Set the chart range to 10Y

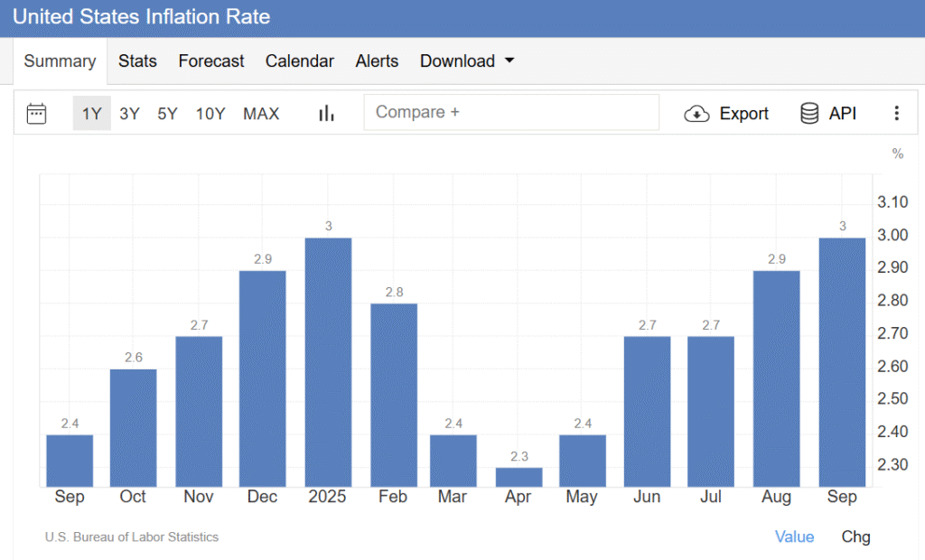[x=210, y=114]
